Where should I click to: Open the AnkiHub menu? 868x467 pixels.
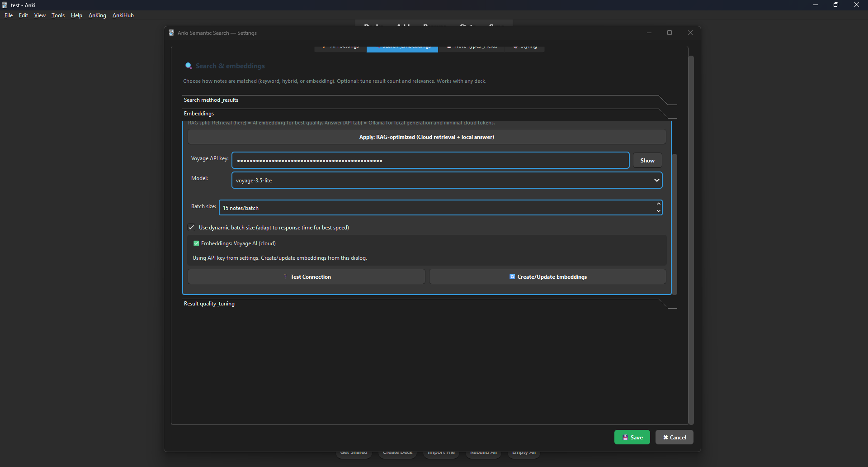(123, 15)
